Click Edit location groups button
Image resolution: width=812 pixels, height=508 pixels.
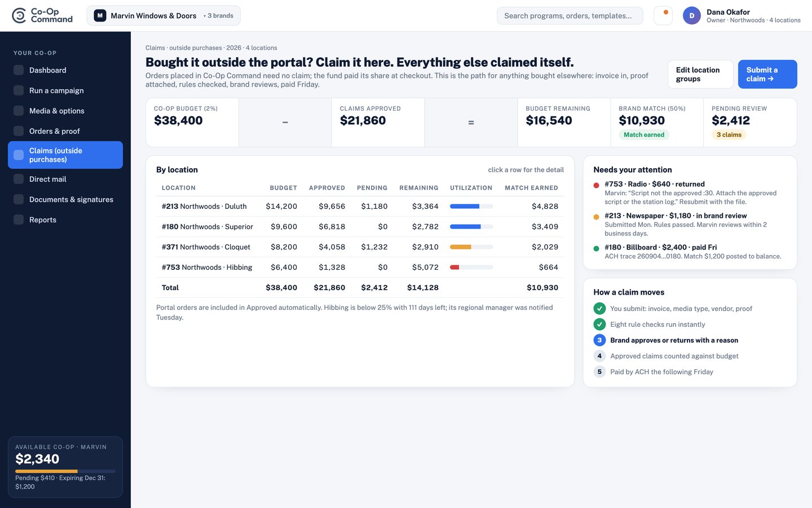point(700,74)
